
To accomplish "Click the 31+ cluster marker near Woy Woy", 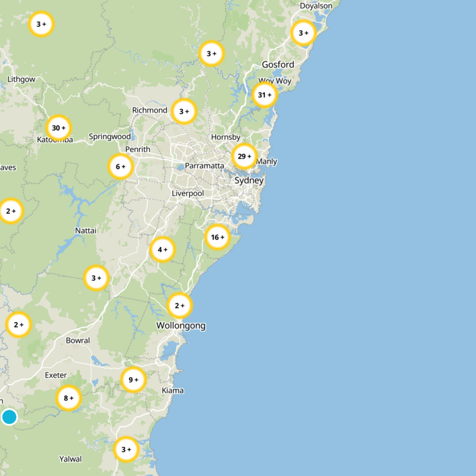I will (x=264, y=93).
